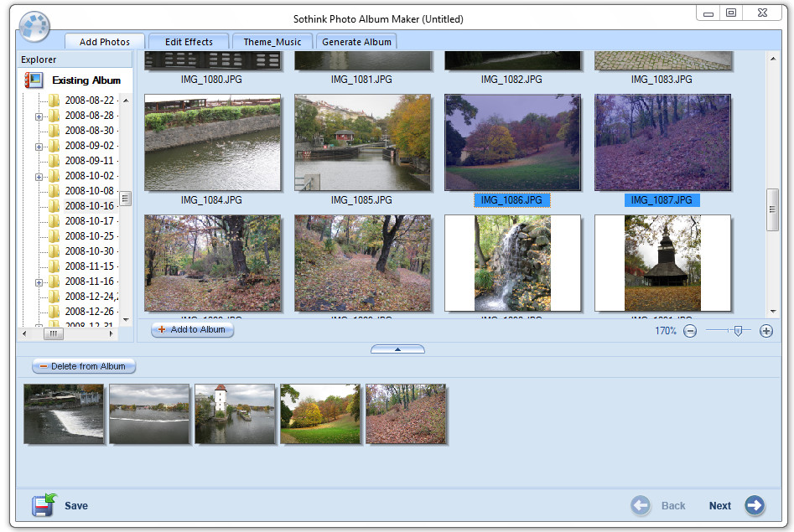Viewport: 794px width, 532px height.
Task: Click the Next arrow icon
Action: point(755,505)
